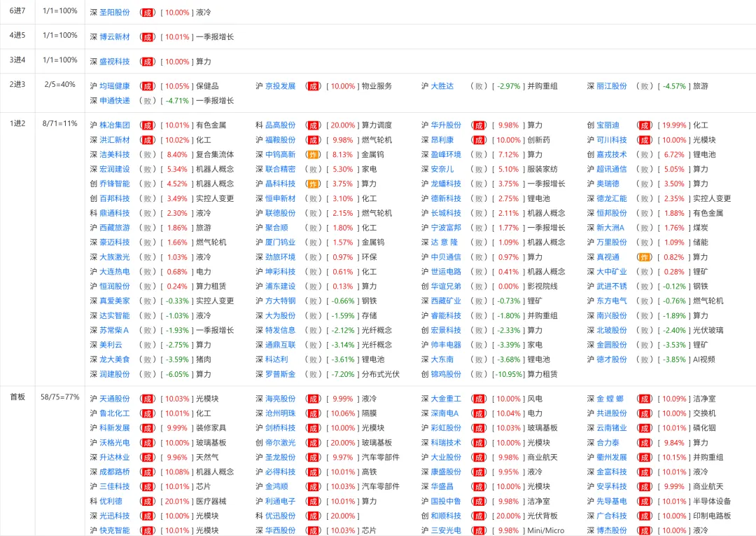Open the 圣阳股份 stock link
Viewport: 756px width, 536px height.
(115, 13)
